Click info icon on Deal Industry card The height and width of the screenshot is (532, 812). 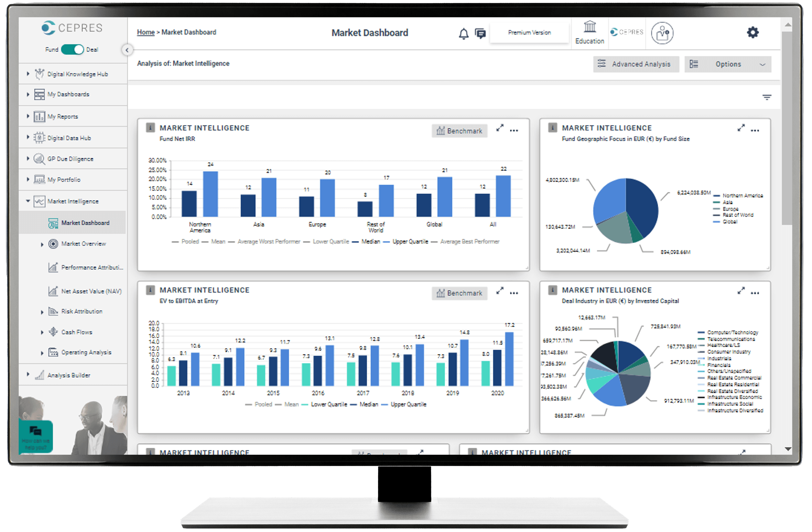point(553,290)
